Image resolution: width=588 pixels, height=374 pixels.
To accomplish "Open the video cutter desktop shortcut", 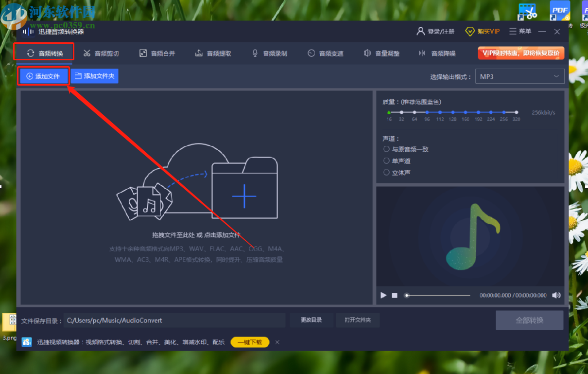I will tap(527, 11).
